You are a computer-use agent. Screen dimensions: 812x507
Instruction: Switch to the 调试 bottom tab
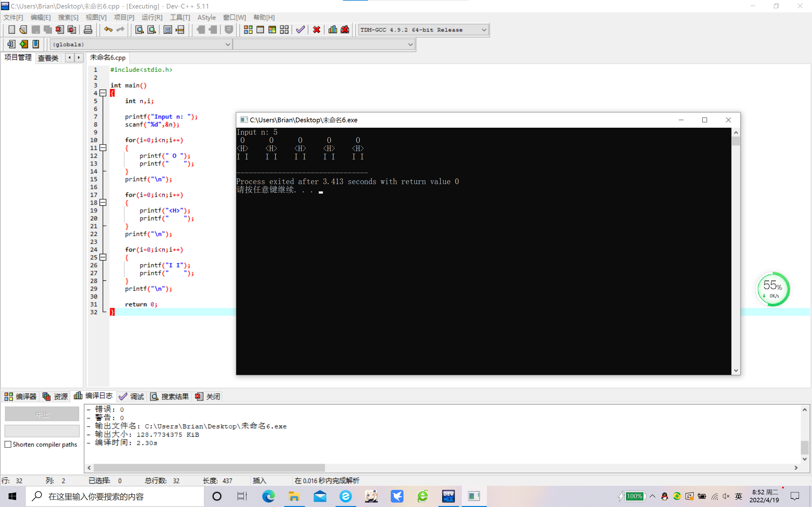(x=132, y=397)
